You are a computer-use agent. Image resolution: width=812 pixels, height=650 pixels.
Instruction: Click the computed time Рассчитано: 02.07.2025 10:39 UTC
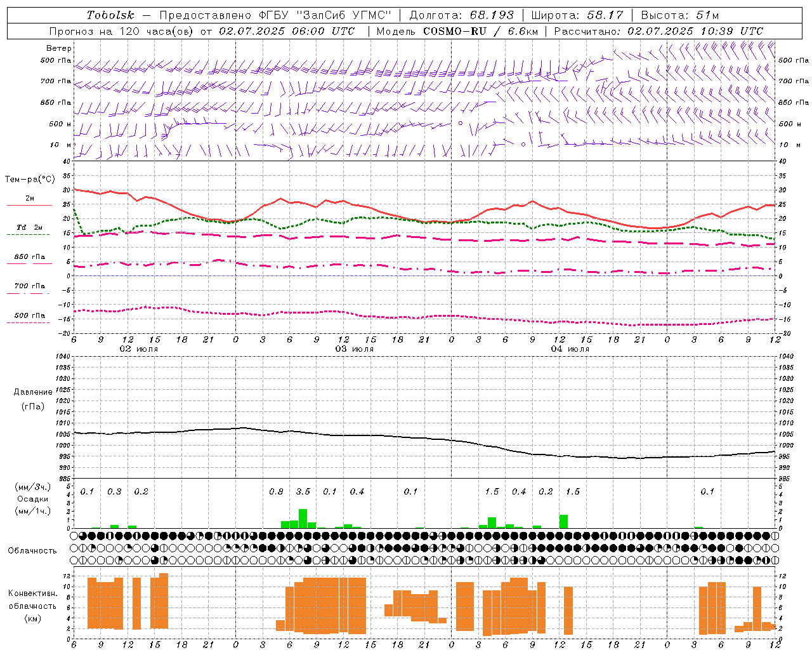tap(658, 31)
